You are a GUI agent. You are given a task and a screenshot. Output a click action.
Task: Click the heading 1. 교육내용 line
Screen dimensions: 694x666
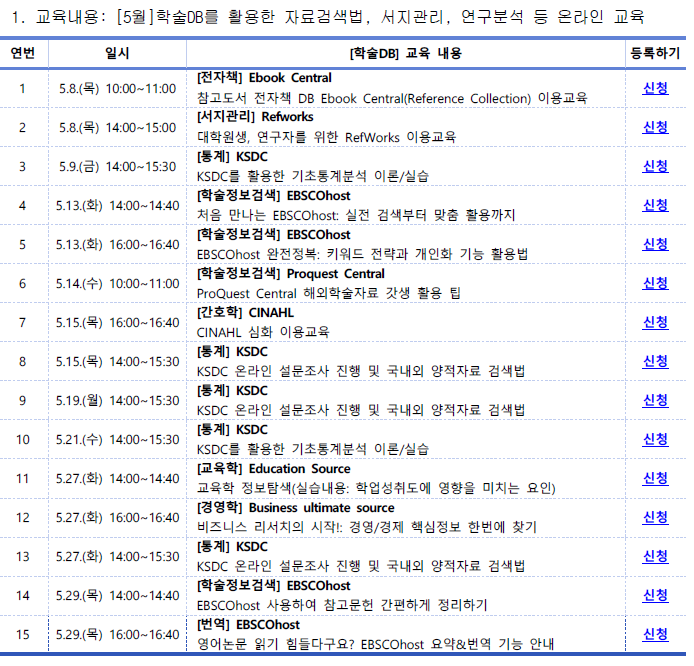[x=328, y=17]
